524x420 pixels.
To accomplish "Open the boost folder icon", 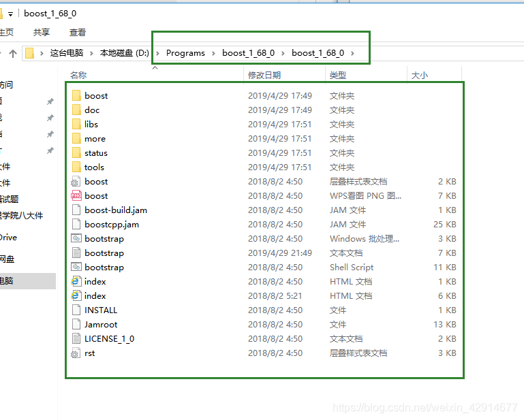I will (76, 95).
